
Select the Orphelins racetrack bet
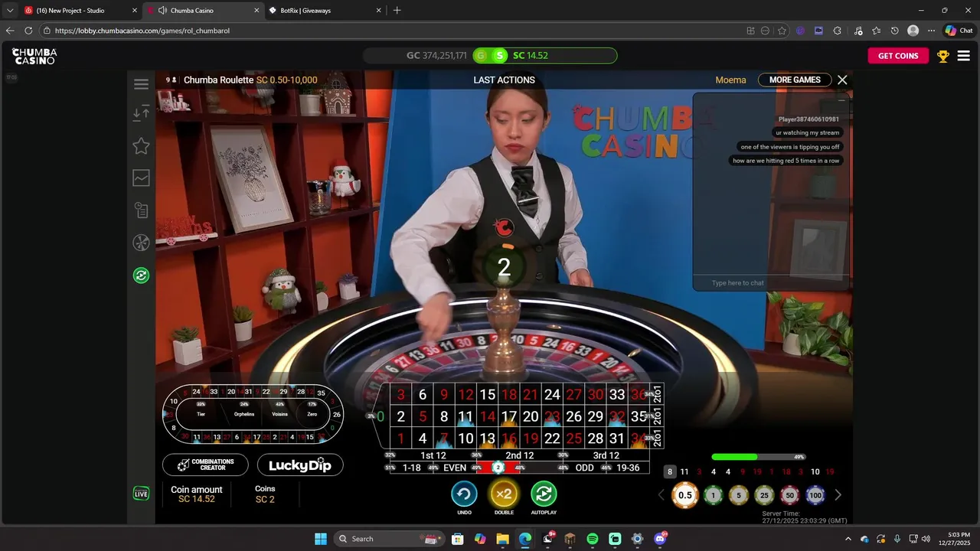[x=244, y=414]
